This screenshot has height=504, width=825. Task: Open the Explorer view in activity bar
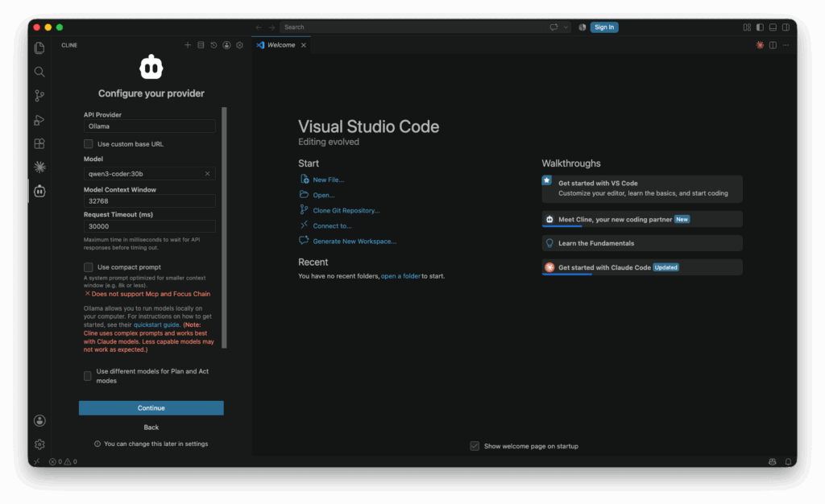39,48
